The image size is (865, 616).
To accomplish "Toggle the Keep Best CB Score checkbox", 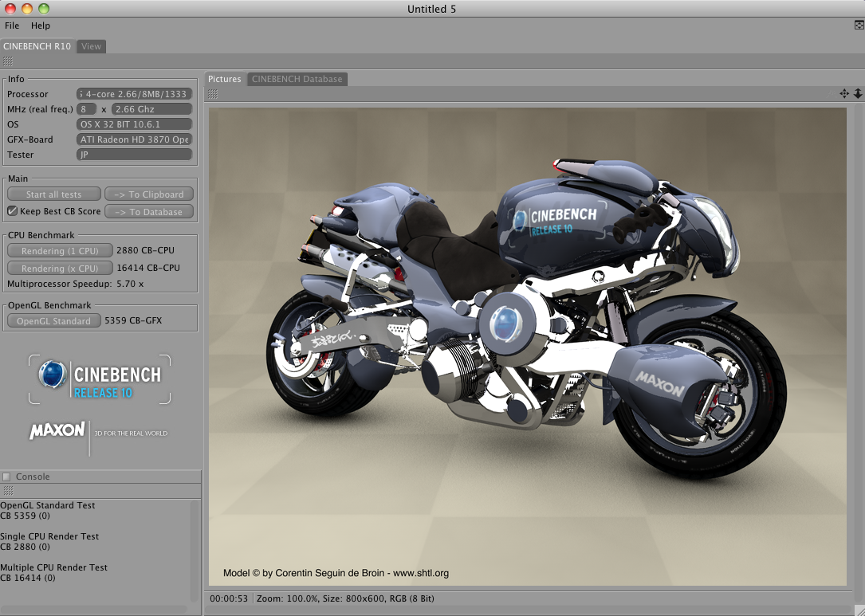I will (x=12, y=211).
